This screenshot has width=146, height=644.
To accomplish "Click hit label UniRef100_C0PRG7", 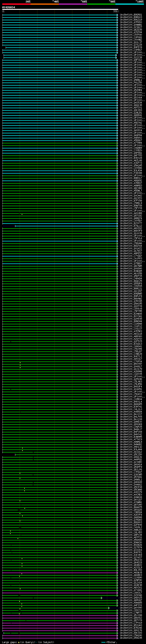I will (x=131, y=50).
